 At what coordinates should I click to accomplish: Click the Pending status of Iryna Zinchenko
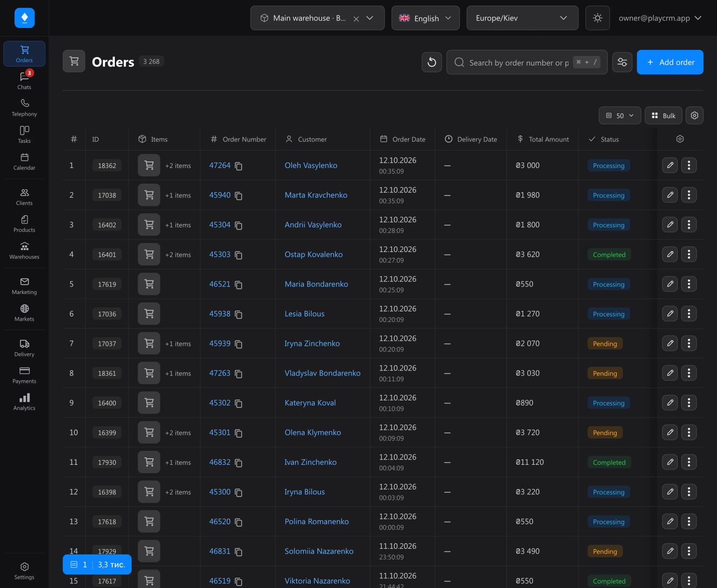605,343
